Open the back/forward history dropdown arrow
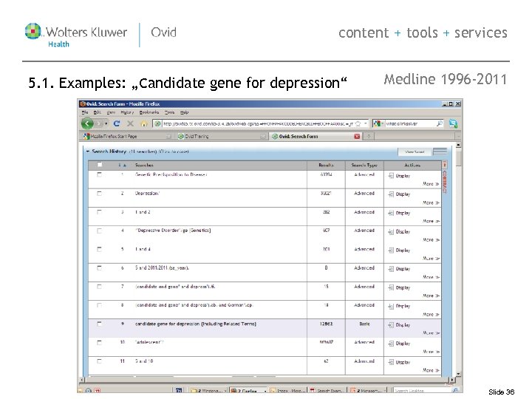This screenshot has height=399, width=532. (x=106, y=124)
